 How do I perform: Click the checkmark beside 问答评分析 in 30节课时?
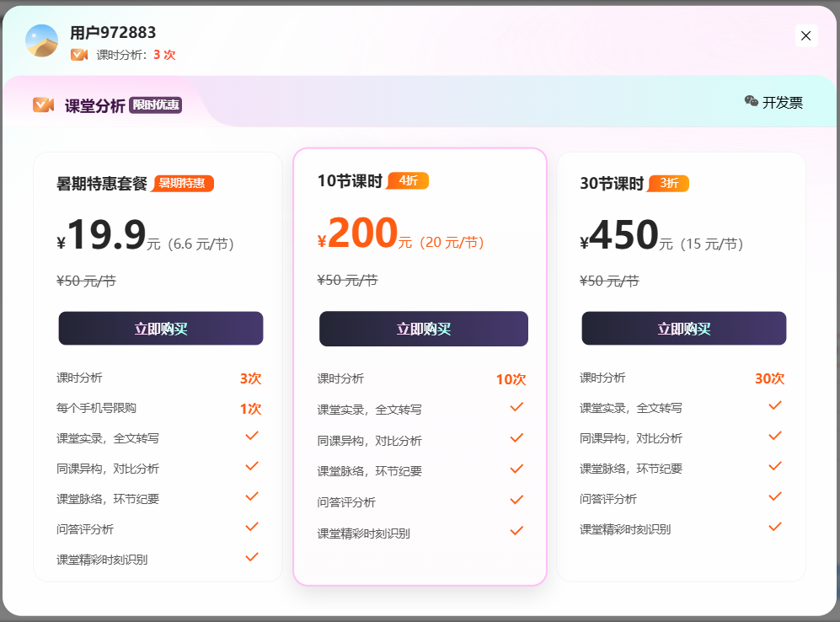coord(774,496)
